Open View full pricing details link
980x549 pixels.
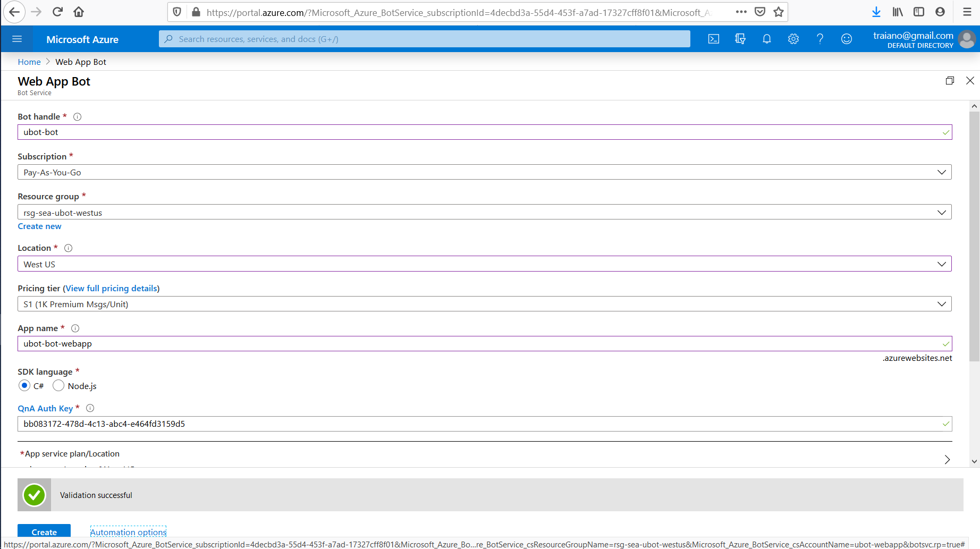112,288
